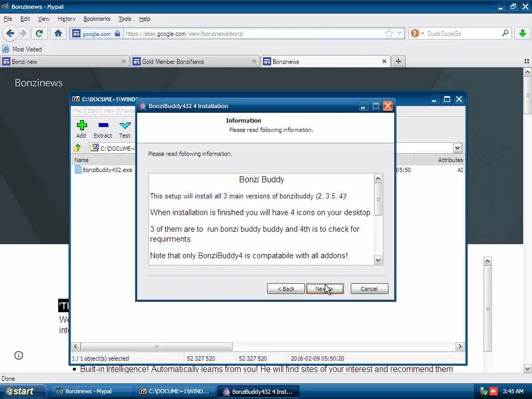Click the Attributes column header in 7-Zip
The image size is (532, 399).
coord(450,160)
